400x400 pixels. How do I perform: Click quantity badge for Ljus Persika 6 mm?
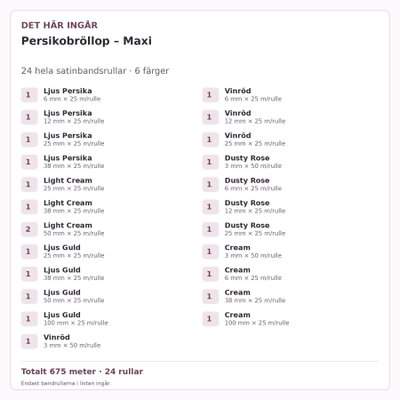[29, 95]
